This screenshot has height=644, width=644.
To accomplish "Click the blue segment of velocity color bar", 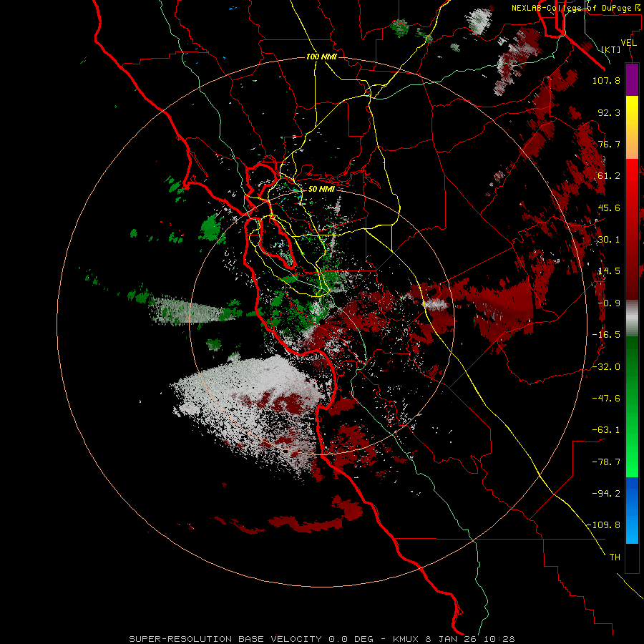I will pos(632,510).
